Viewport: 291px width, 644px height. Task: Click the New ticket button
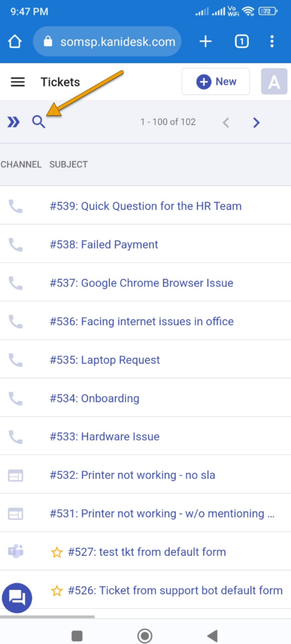tap(216, 82)
